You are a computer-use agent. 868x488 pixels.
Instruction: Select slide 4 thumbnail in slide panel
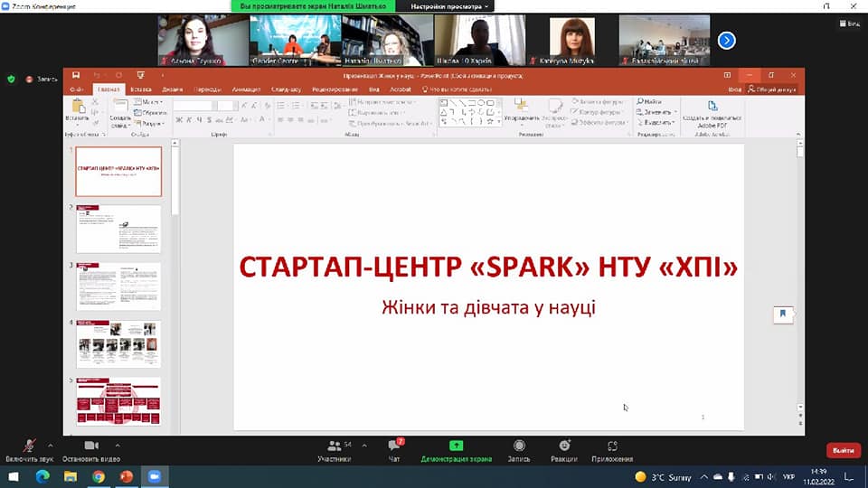pos(118,343)
